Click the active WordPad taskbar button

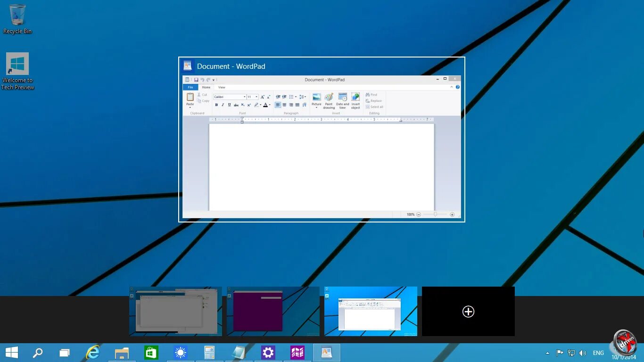coord(326,353)
